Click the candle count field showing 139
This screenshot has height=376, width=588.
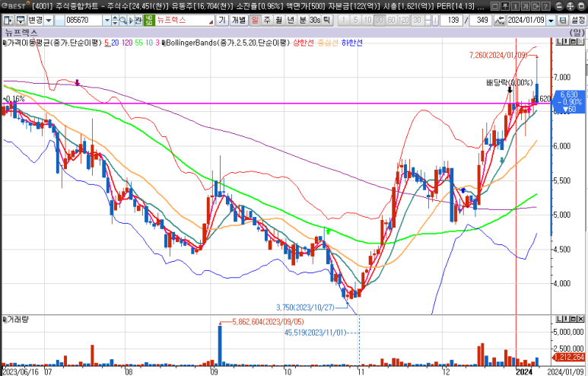pyautogui.click(x=453, y=21)
